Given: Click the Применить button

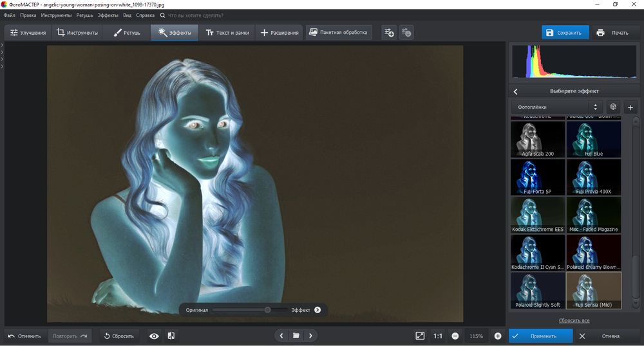Looking at the screenshot, I should (x=540, y=336).
